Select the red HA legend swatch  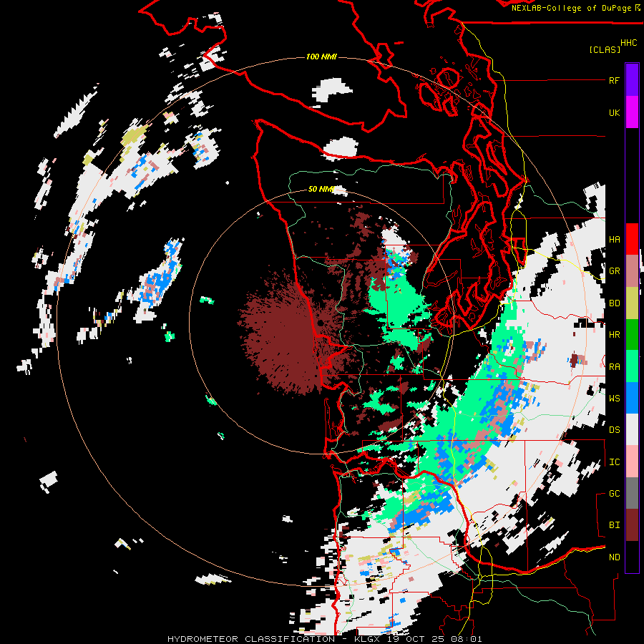click(x=632, y=239)
